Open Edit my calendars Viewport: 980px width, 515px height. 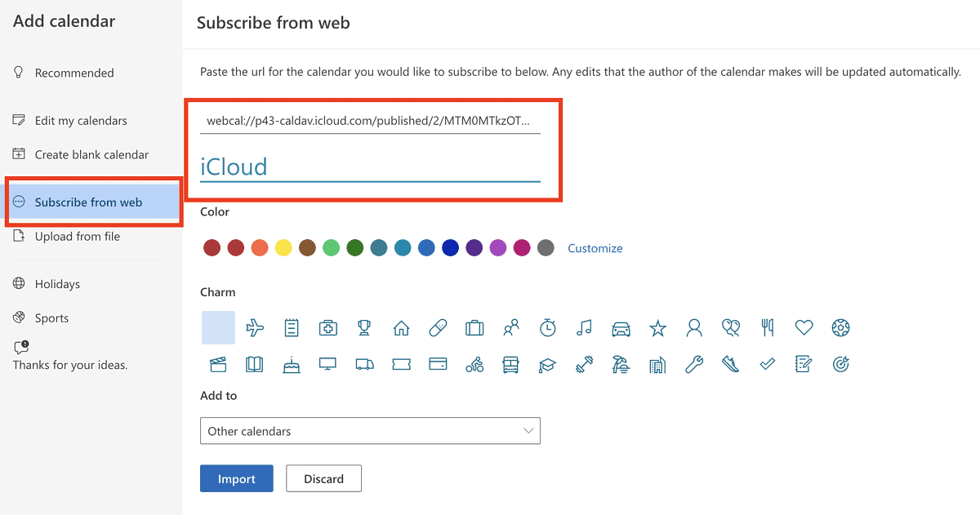click(x=81, y=121)
